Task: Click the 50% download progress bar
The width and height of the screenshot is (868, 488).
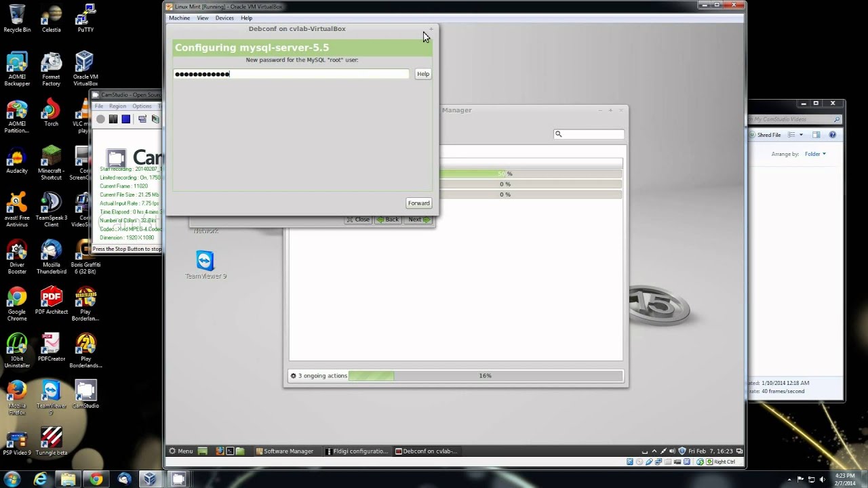Action: [530, 174]
